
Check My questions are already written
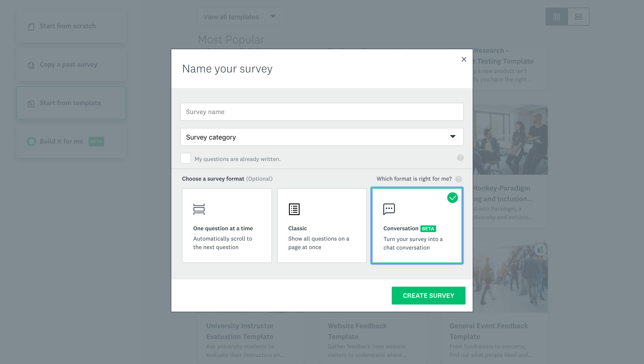click(186, 158)
